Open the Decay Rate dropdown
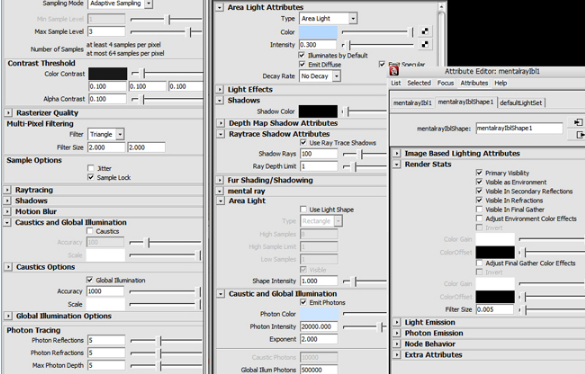The width and height of the screenshot is (585, 374). pos(336,76)
